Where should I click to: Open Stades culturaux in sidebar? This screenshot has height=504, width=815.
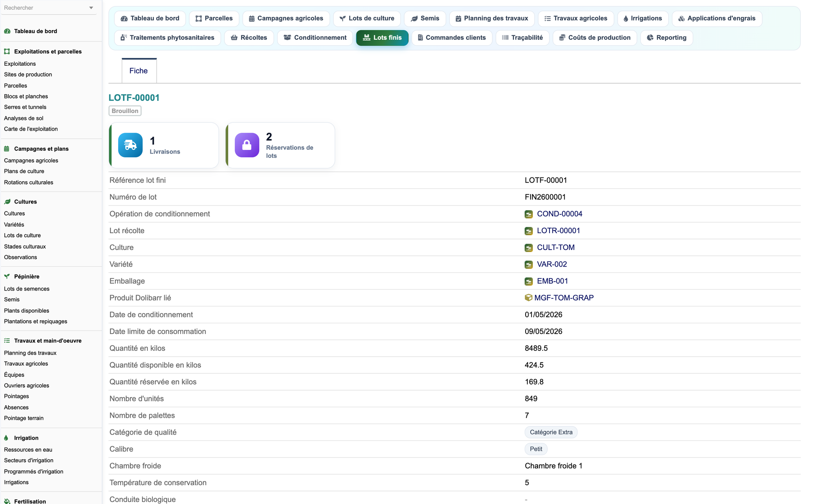tap(25, 246)
